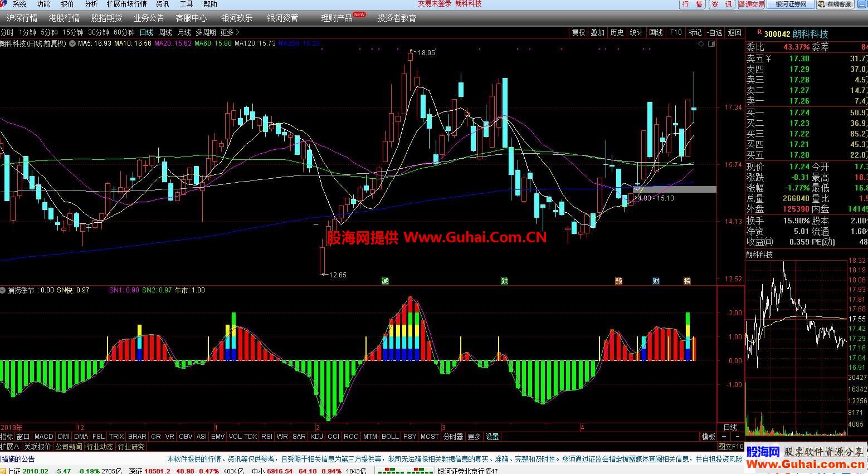Open 理财产品 section
The image size is (868, 474).
337,18
